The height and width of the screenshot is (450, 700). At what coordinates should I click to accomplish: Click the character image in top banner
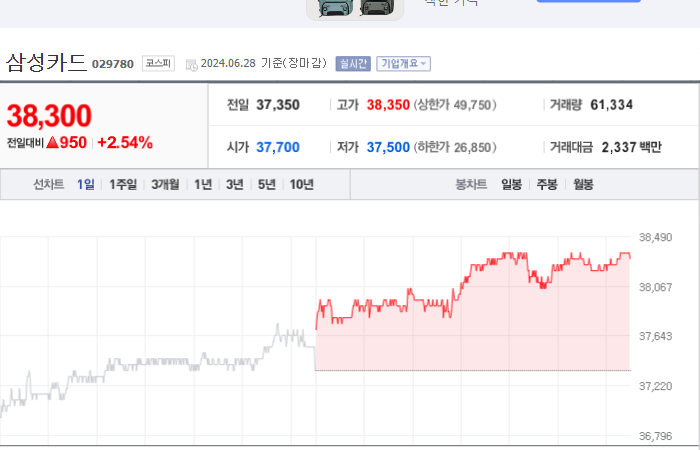[x=355, y=8]
